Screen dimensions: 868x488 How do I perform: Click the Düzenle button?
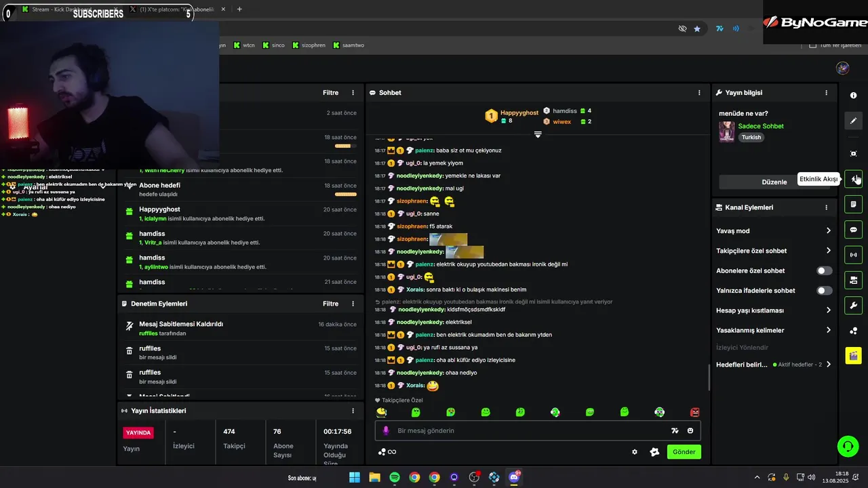(x=774, y=182)
